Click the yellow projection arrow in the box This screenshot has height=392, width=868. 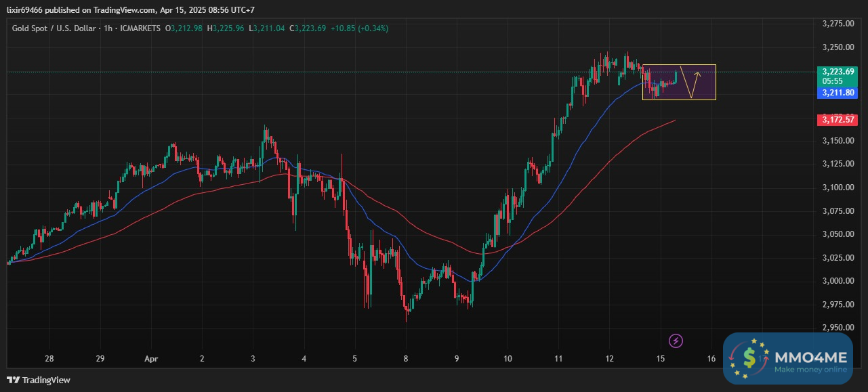click(693, 81)
